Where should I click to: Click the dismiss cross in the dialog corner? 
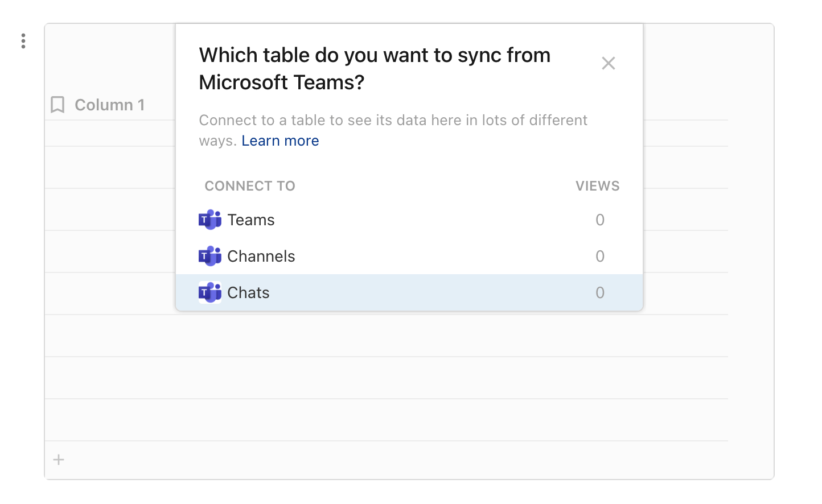click(608, 63)
